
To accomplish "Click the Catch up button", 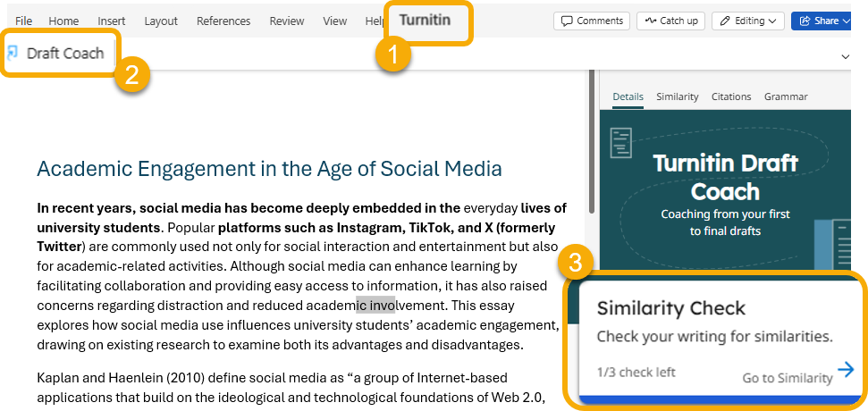I will [670, 21].
